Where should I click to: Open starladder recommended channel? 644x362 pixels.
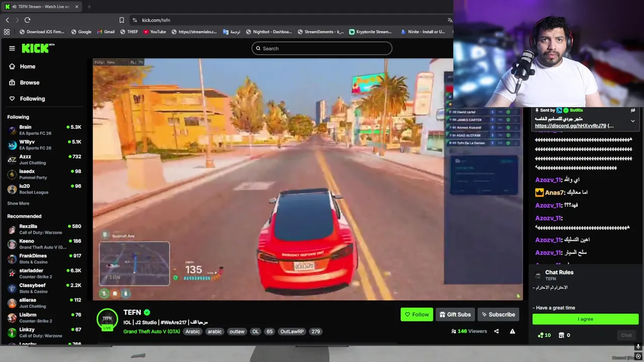(x=44, y=274)
